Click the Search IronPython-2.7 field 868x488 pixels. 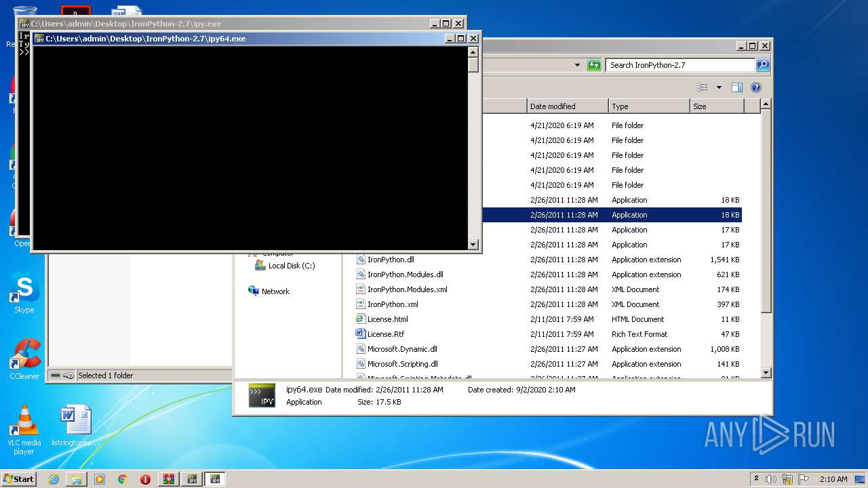(x=680, y=65)
